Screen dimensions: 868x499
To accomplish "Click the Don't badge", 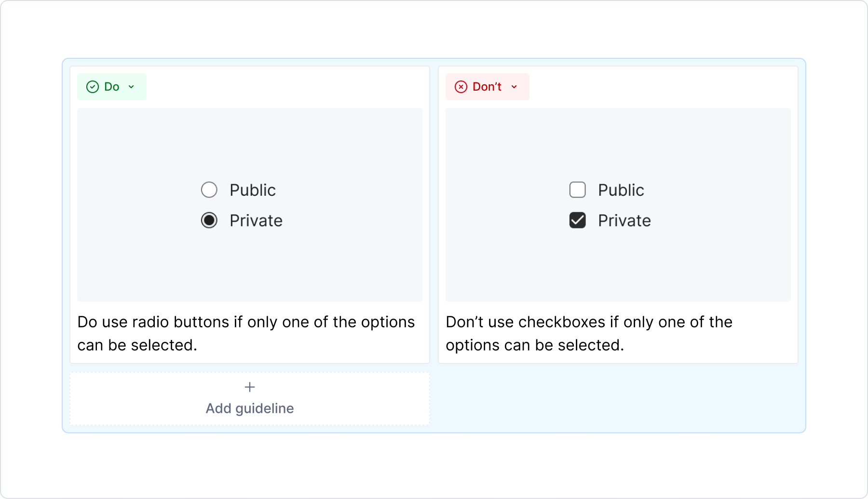I will pos(487,87).
